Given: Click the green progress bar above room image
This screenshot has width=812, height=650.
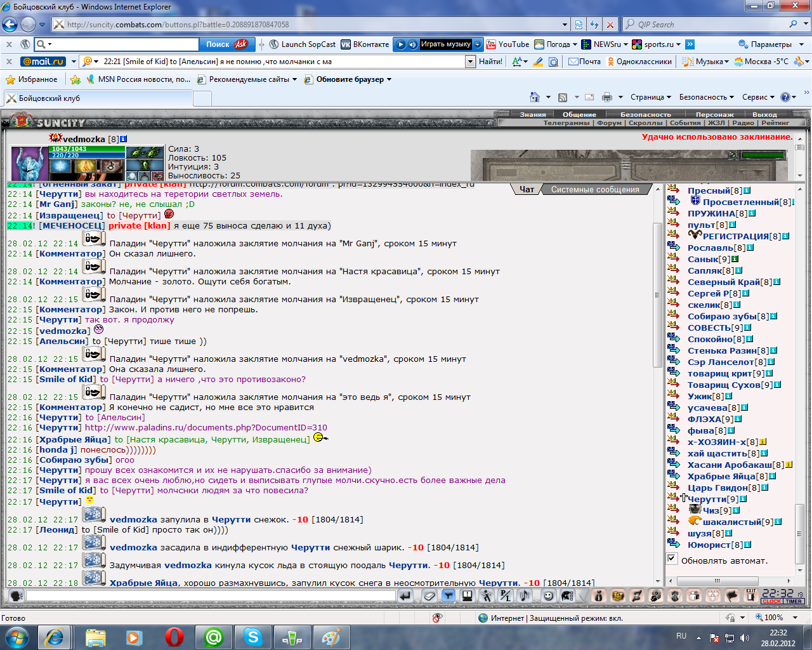Looking at the screenshot, I should (x=763, y=155).
